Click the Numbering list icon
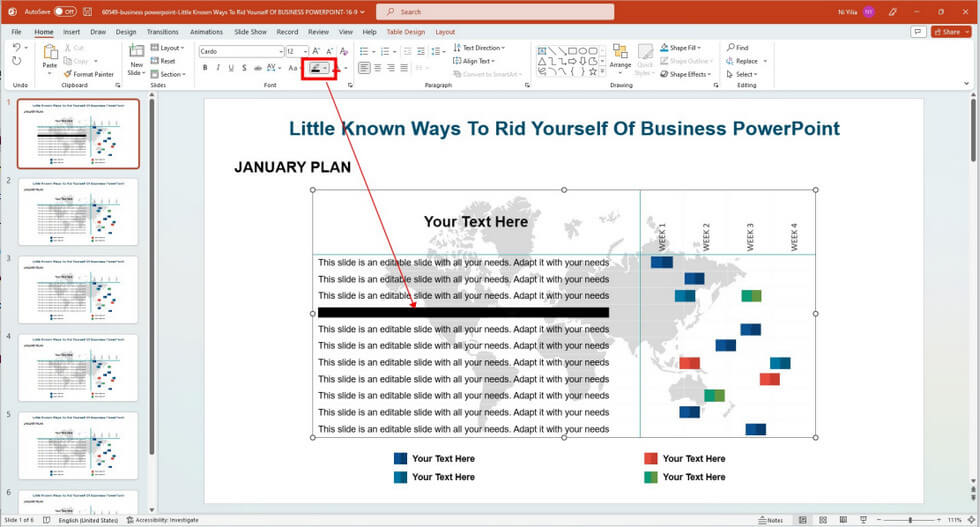 tap(384, 51)
